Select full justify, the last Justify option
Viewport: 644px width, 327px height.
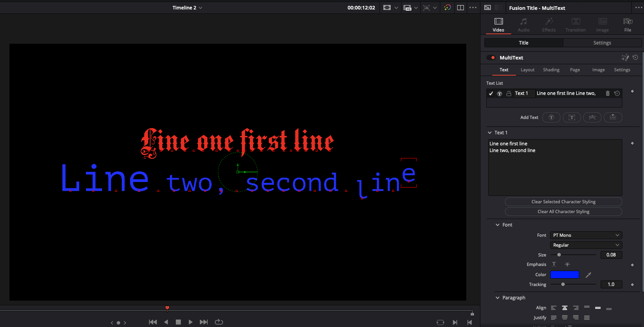[x=587, y=318]
